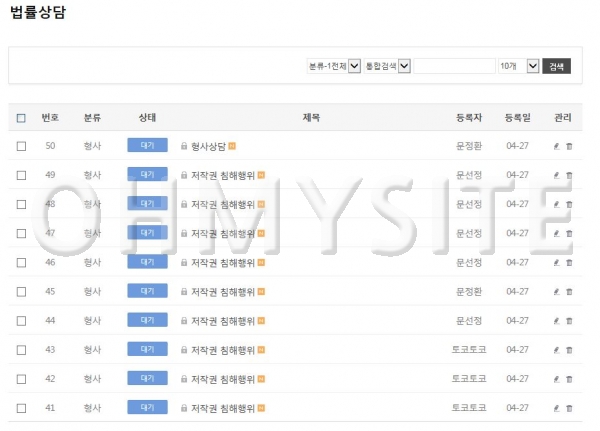This screenshot has width=600, height=431.
Task: Open the 10개 items-per-page dropdown
Action: point(518,66)
